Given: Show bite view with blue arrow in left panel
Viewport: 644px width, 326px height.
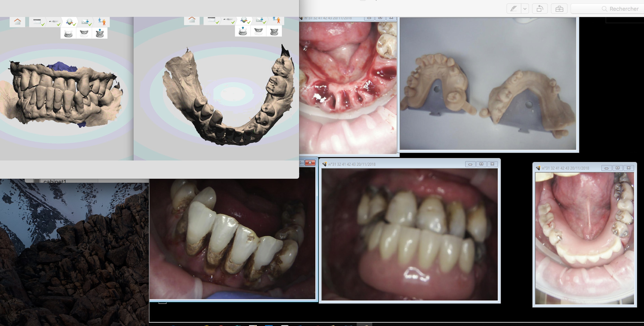Looking at the screenshot, I should [x=100, y=33].
